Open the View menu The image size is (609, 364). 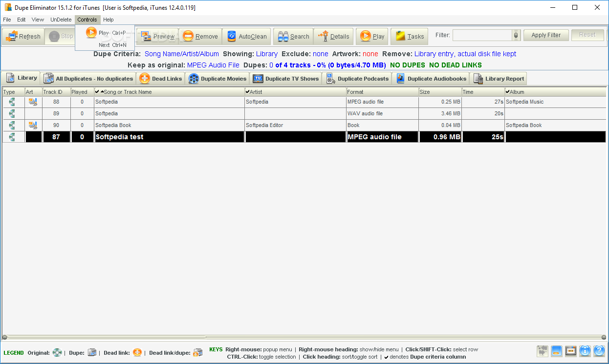coord(38,20)
